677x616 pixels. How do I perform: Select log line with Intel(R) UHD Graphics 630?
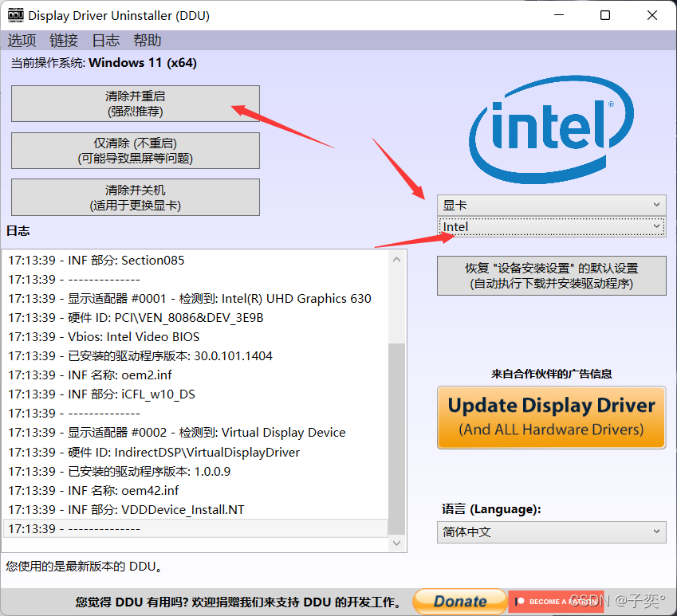click(195, 299)
